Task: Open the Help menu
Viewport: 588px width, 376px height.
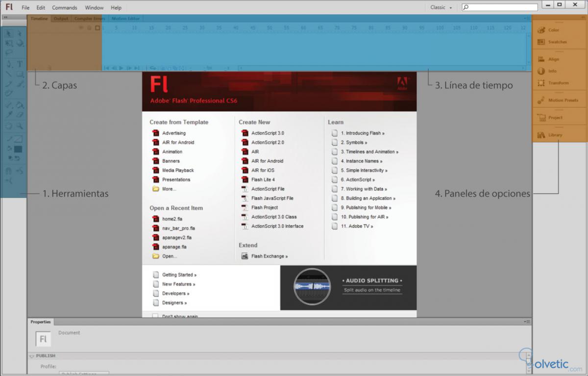Action: tap(116, 7)
